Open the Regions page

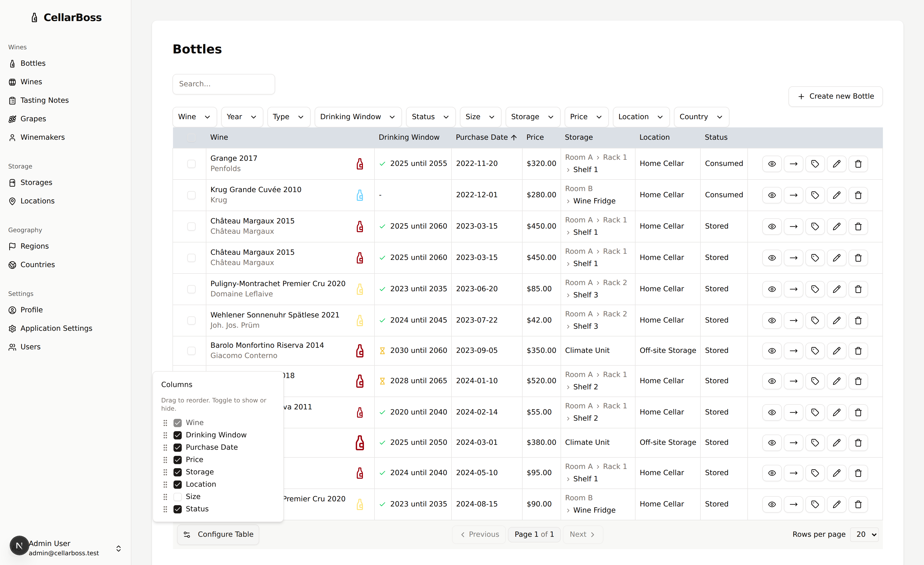34,246
